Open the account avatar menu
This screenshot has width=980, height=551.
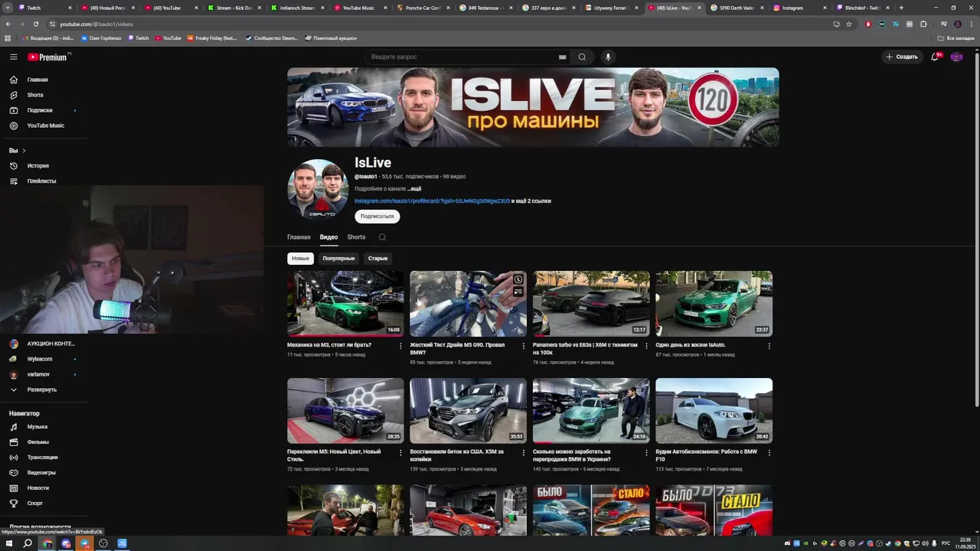[x=956, y=57]
